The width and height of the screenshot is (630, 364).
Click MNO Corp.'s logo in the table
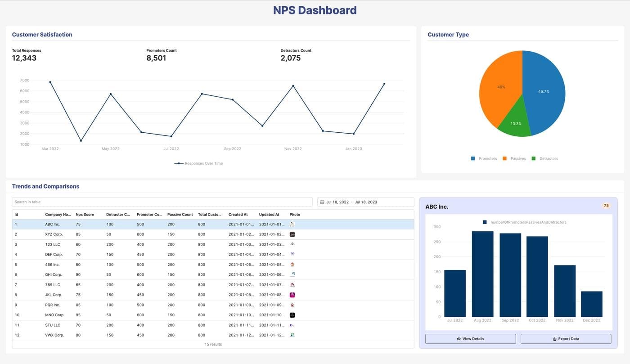(292, 315)
